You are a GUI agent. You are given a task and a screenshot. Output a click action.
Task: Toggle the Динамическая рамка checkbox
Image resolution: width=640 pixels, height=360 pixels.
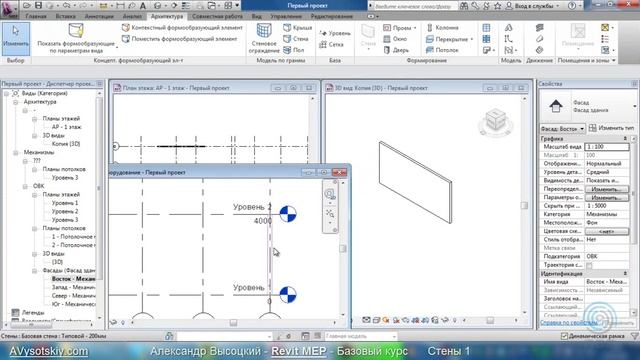pyautogui.click(x=564, y=336)
